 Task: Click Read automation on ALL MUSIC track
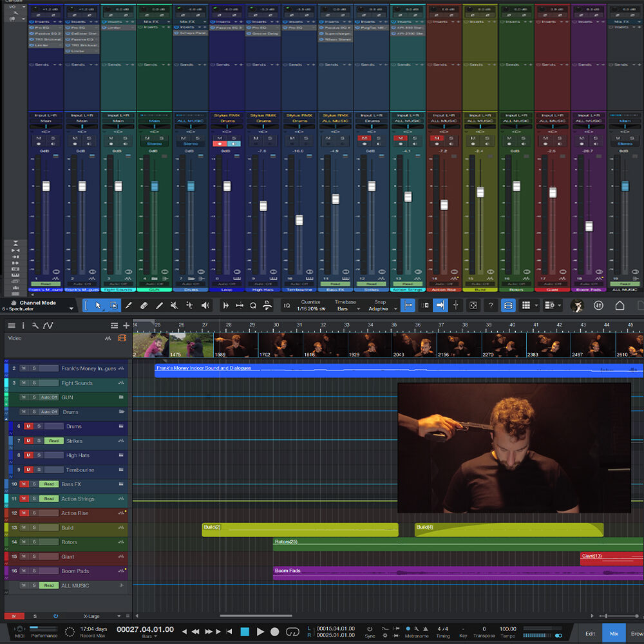tap(49, 585)
